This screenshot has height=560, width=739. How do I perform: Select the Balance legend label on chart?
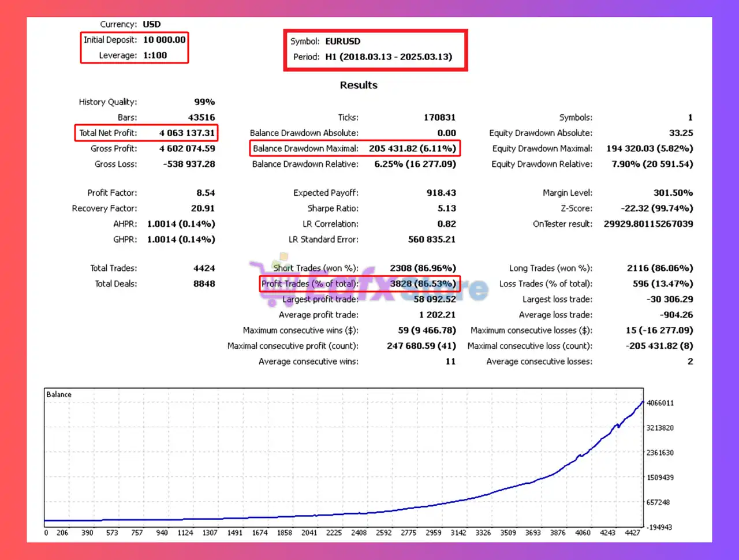[58, 394]
